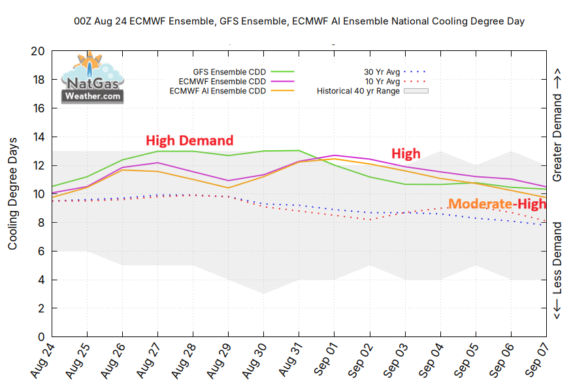This screenshot has width=588, height=392.
Task: Click the y-axis value 18
Action: (38, 80)
